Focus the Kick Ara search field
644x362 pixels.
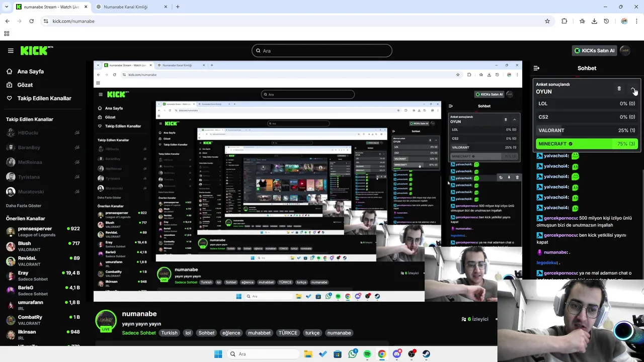pyautogui.click(x=322, y=50)
